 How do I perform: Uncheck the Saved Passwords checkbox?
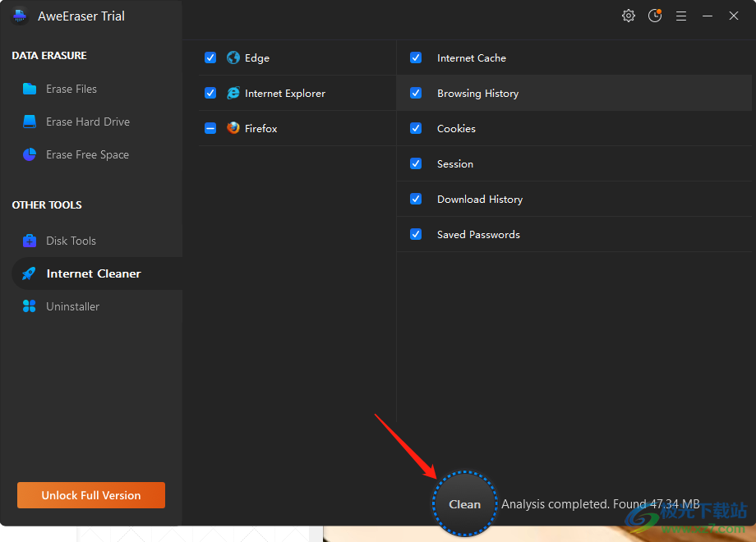tap(416, 234)
